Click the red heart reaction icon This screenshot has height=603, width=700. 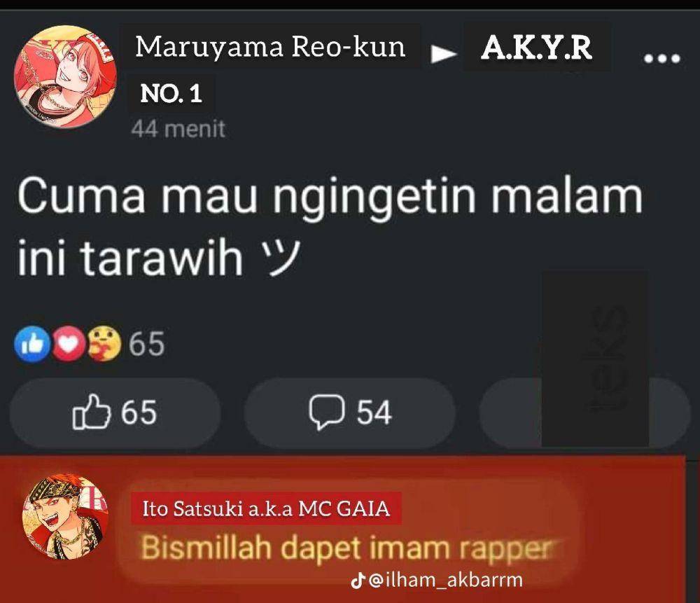pyautogui.click(x=69, y=345)
